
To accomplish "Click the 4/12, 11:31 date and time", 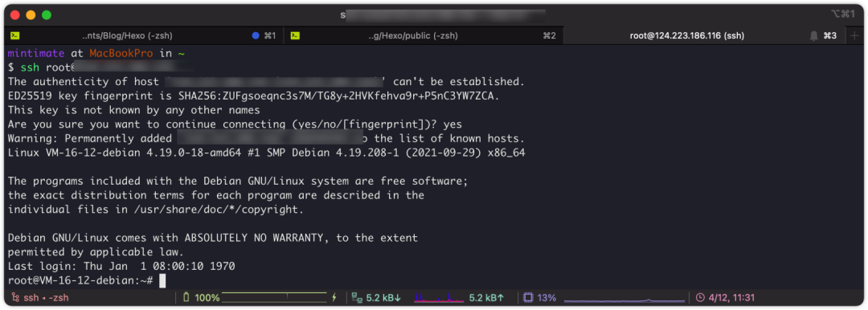I will click(x=731, y=298).
